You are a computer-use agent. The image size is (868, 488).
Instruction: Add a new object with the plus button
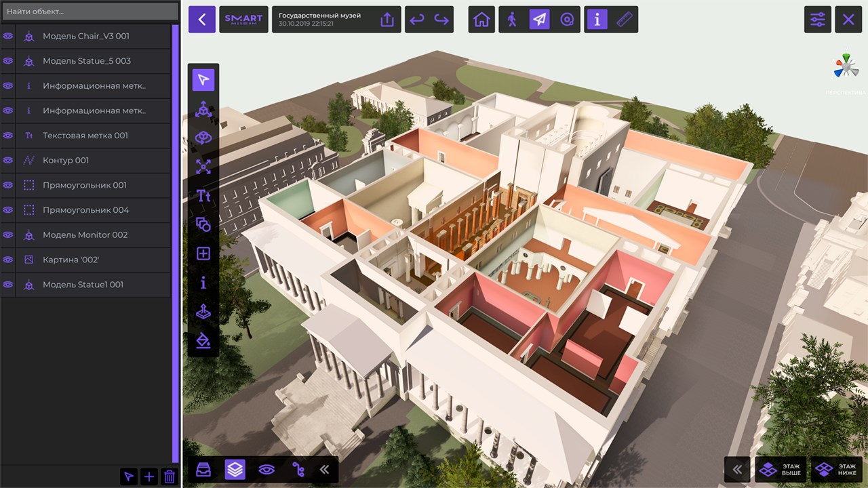pyautogui.click(x=149, y=476)
